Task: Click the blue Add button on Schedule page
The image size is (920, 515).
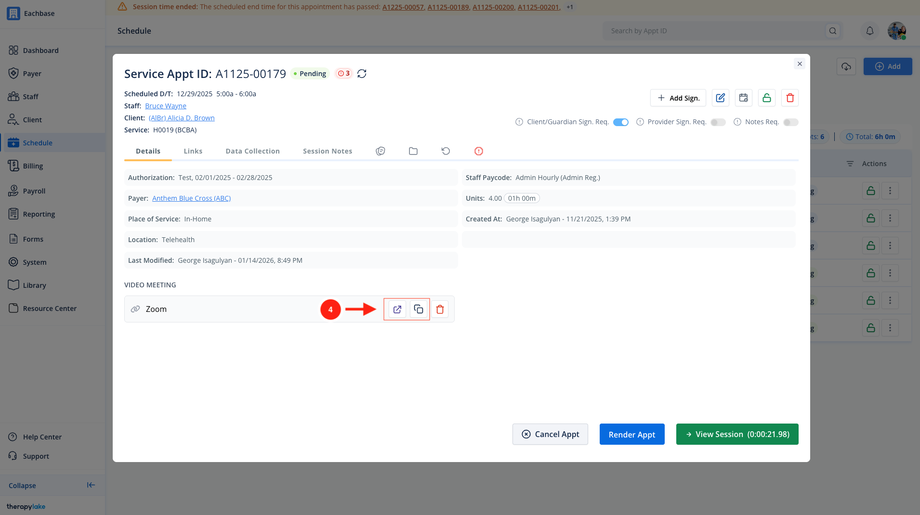Action: click(888, 66)
